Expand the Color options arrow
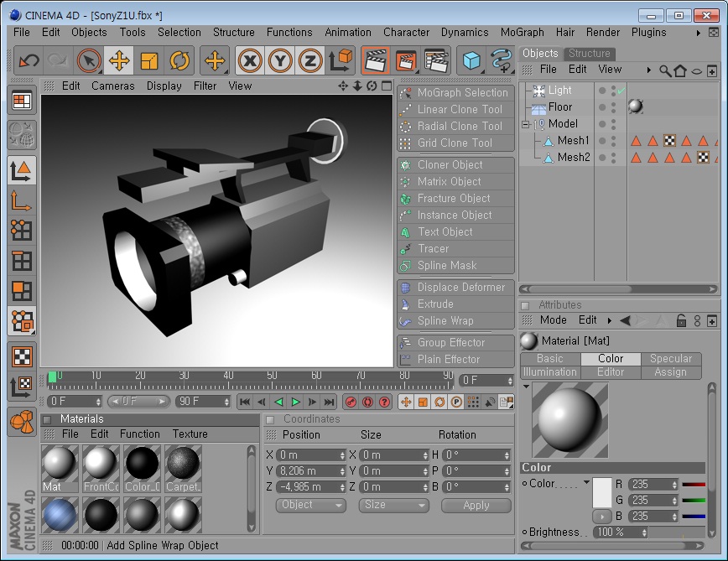728x561 pixels. pos(587,482)
